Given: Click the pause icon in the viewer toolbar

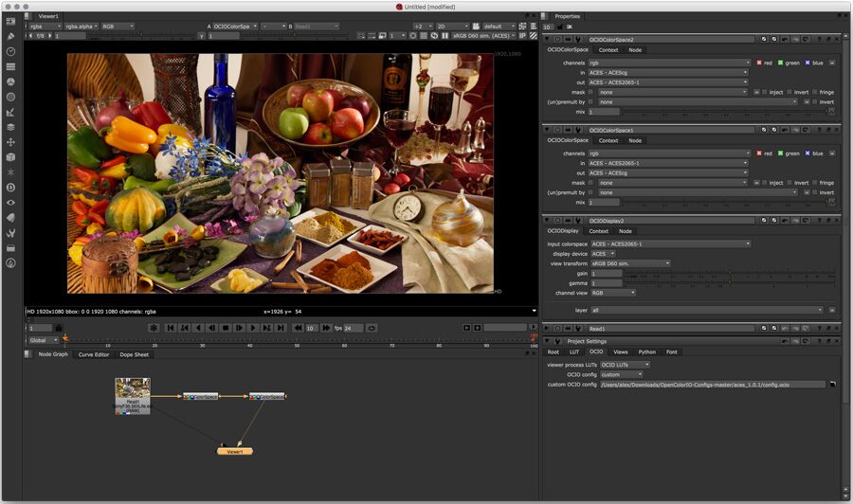Looking at the screenshot, I should [x=445, y=36].
